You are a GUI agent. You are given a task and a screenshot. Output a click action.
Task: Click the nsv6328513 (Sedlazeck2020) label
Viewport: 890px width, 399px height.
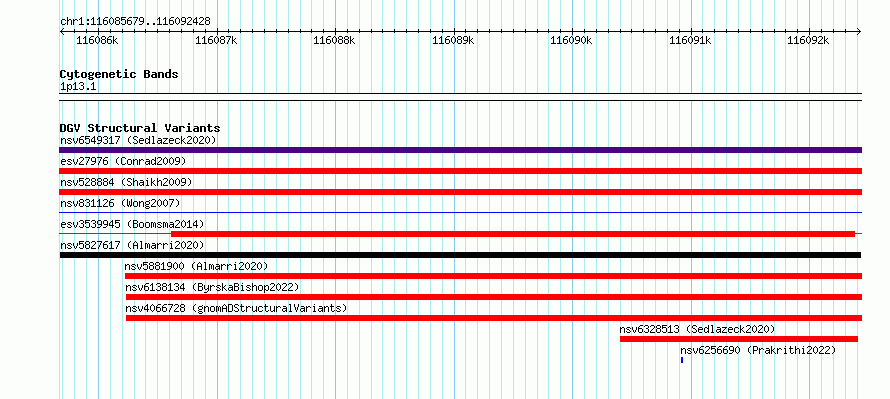coord(697,329)
